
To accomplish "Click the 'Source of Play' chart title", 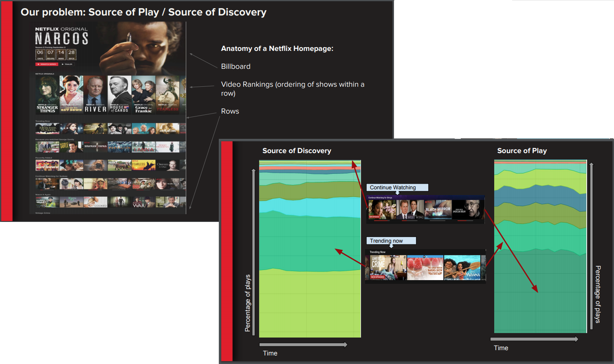I will pos(522,151).
